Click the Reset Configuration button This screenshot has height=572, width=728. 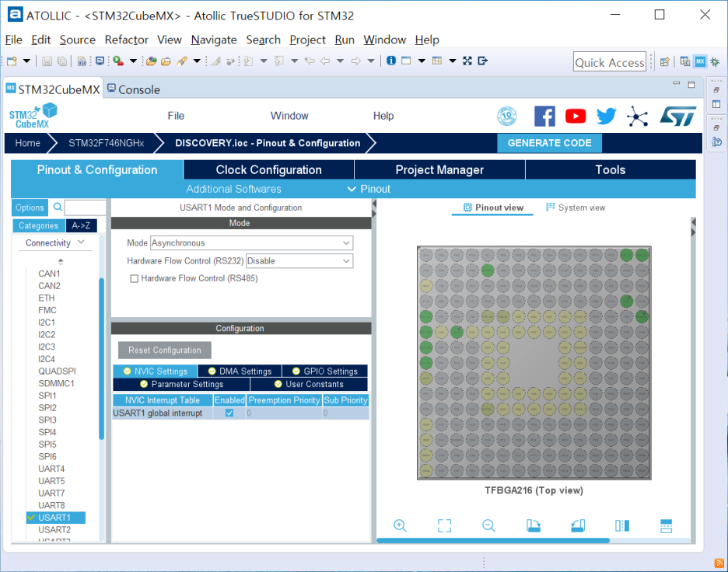[x=165, y=351]
